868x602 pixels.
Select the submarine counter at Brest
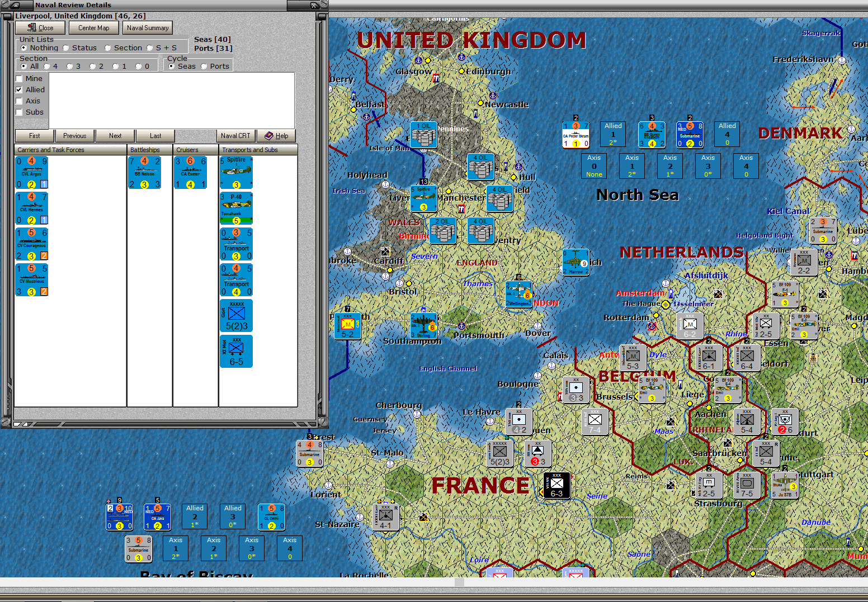click(310, 453)
